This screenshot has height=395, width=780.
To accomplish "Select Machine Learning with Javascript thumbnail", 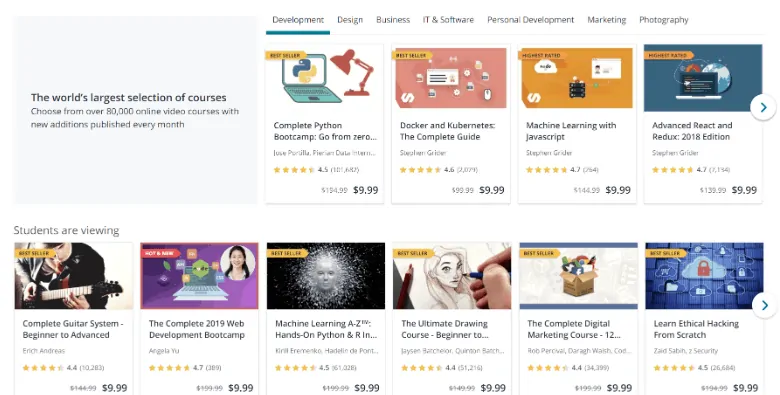I will (577, 76).
